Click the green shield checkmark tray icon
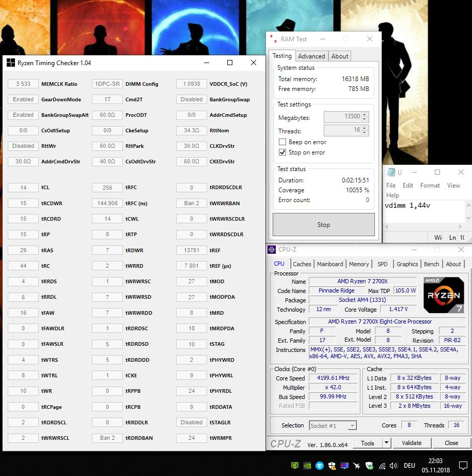This screenshot has height=476, width=472. point(369,465)
